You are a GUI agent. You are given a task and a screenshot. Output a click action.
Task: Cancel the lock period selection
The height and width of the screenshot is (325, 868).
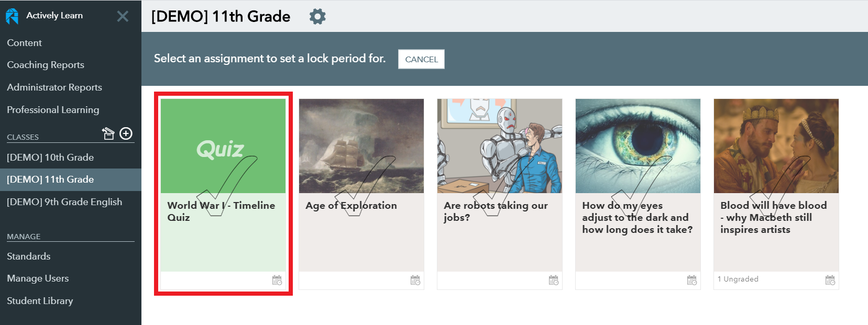pyautogui.click(x=421, y=59)
